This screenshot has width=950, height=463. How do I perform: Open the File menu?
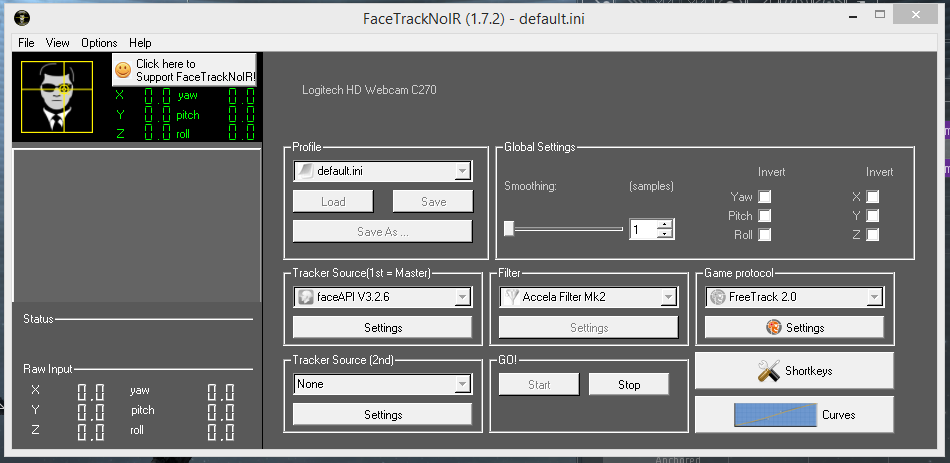click(x=26, y=42)
